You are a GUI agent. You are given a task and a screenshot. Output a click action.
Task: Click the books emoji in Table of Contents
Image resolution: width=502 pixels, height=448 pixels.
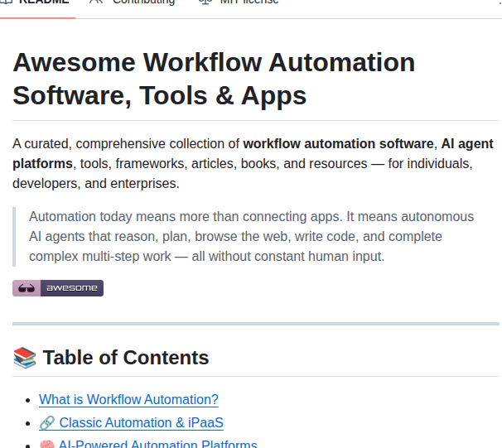click(x=25, y=358)
